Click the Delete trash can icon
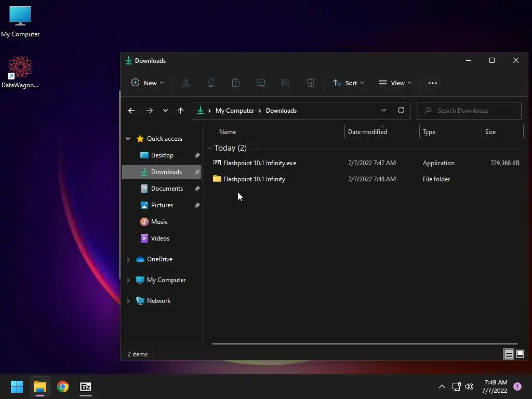 311,83
